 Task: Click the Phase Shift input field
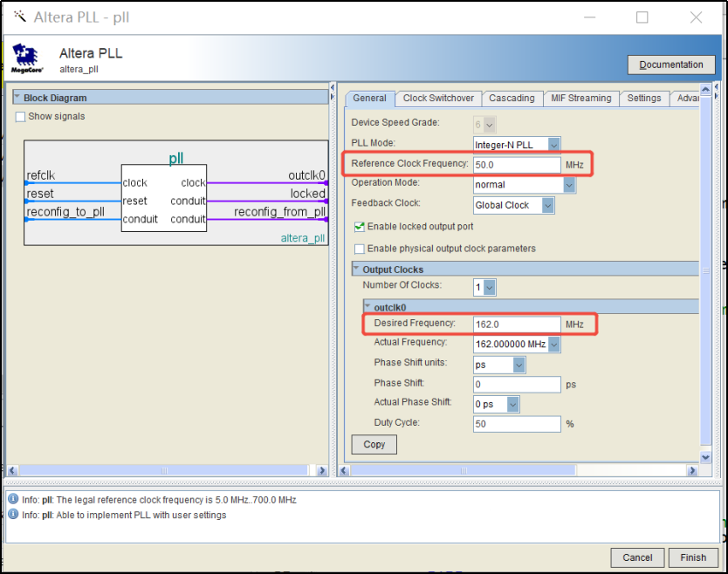coord(517,384)
